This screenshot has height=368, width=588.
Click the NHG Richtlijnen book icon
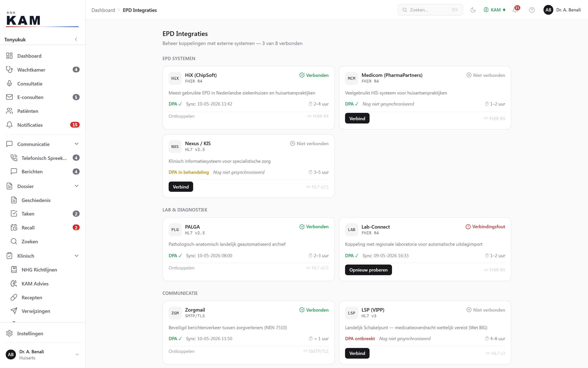tap(14, 270)
